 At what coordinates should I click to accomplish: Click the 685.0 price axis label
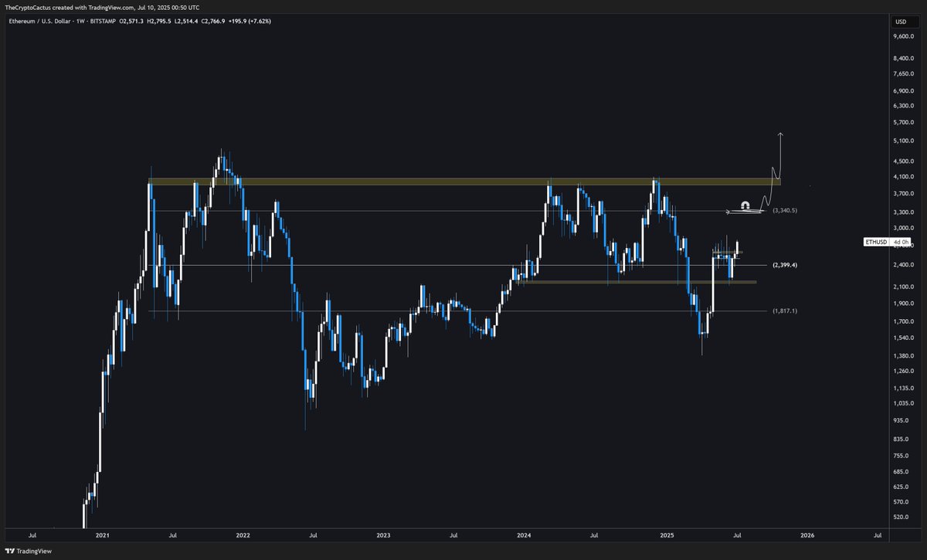click(902, 472)
